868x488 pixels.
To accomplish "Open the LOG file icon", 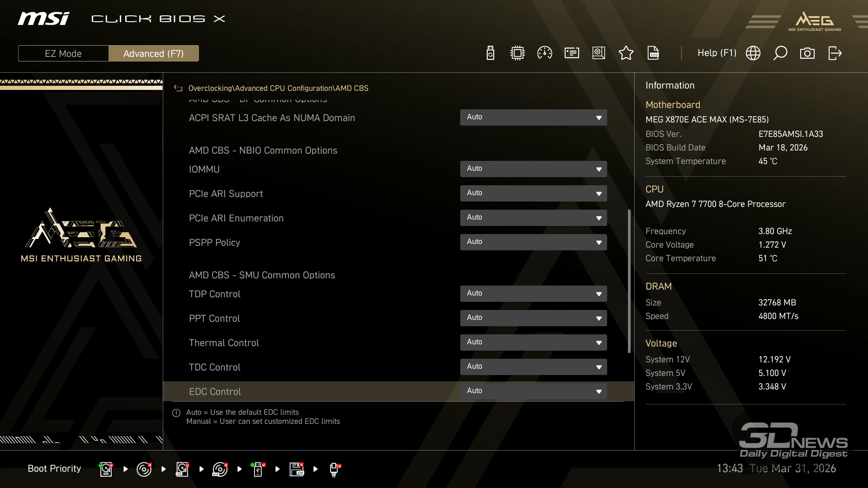I will (x=653, y=53).
